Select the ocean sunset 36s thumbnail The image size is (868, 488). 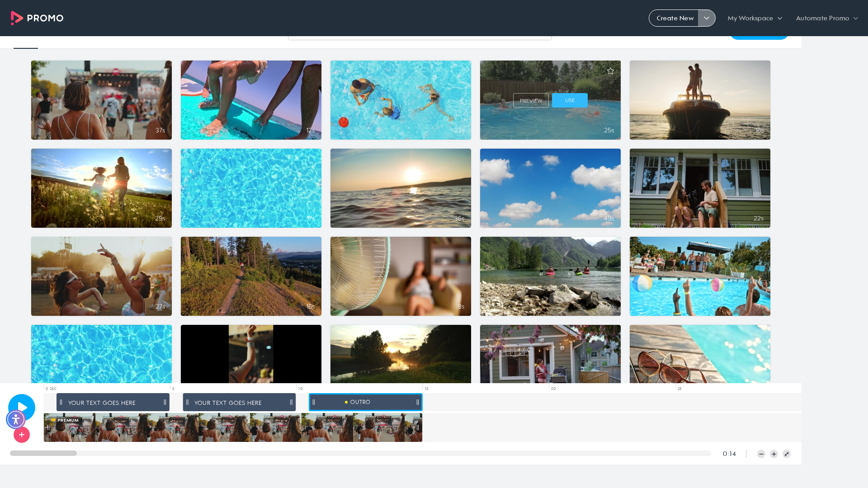click(401, 188)
